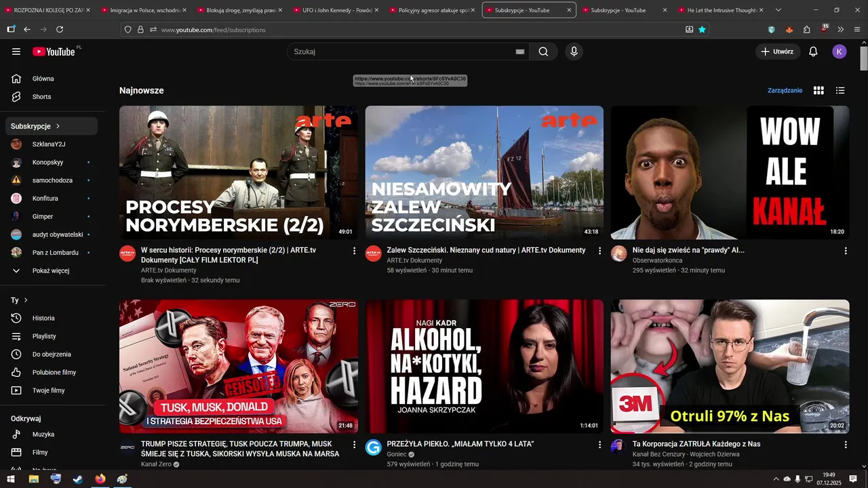Open Gimper subscription channel
Viewport: 868px width, 488px height.
(52, 216)
